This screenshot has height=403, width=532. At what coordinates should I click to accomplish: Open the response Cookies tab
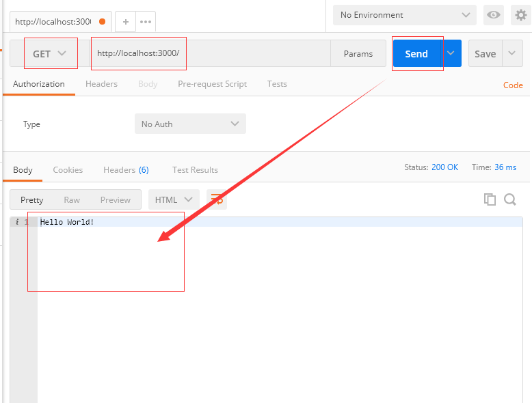point(68,170)
